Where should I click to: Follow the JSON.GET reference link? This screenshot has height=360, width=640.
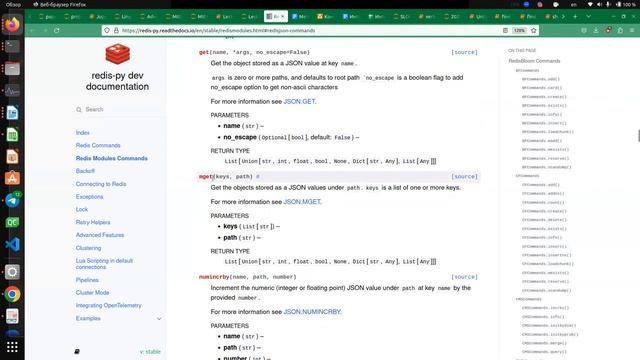(299, 101)
